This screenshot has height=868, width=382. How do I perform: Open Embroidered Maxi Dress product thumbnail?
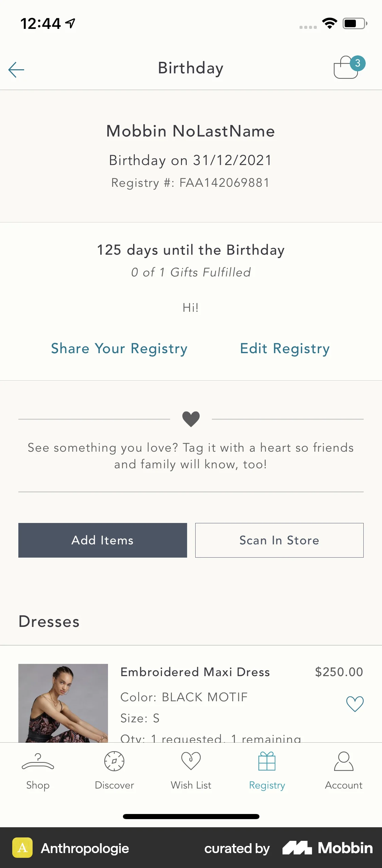63,703
